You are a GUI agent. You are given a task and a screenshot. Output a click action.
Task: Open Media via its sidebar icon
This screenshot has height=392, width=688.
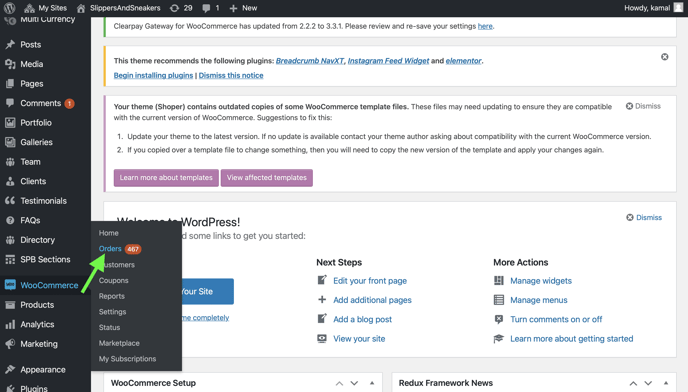pos(10,64)
